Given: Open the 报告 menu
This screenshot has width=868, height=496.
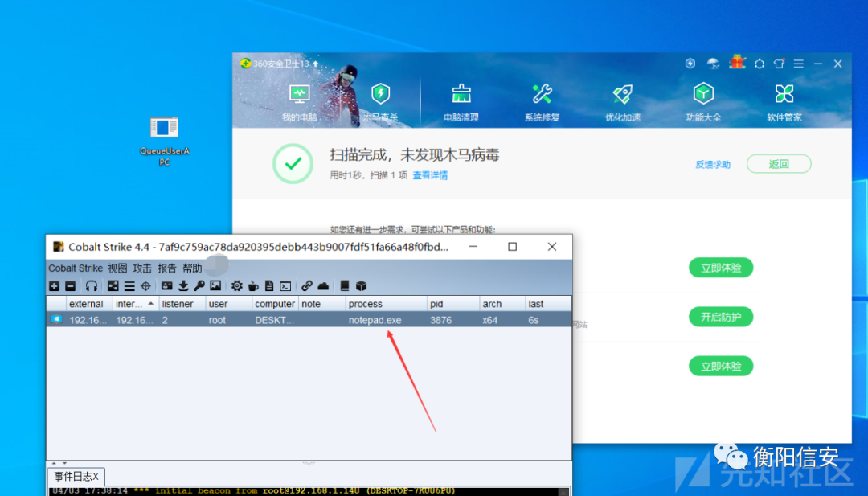Looking at the screenshot, I should 167,268.
